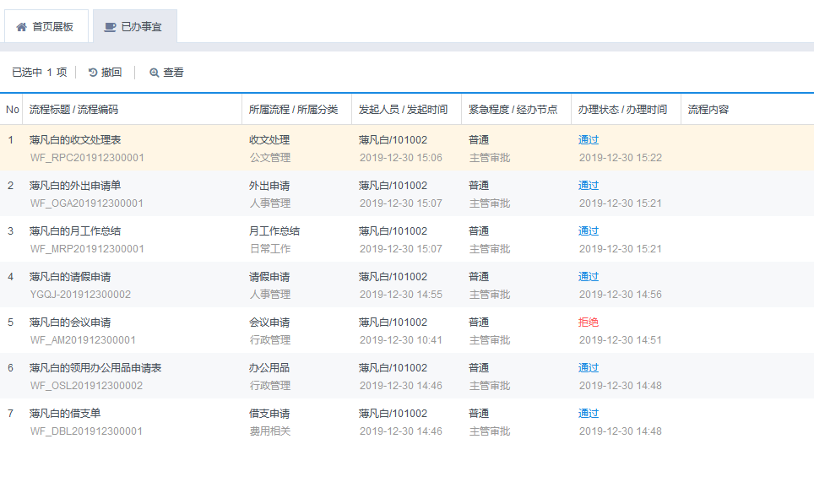This screenshot has height=504, width=814.
Task: Open the red 拒绝 status link
Action: click(589, 322)
